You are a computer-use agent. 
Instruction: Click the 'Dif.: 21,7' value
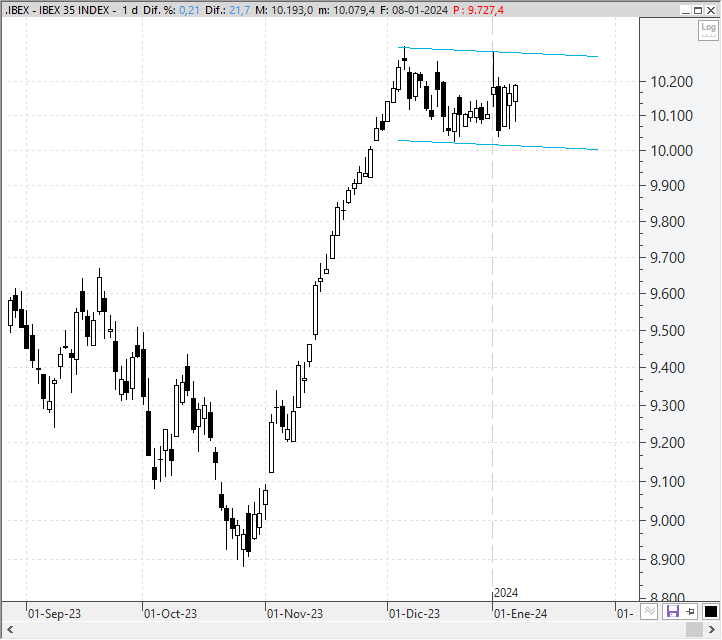pos(227,10)
